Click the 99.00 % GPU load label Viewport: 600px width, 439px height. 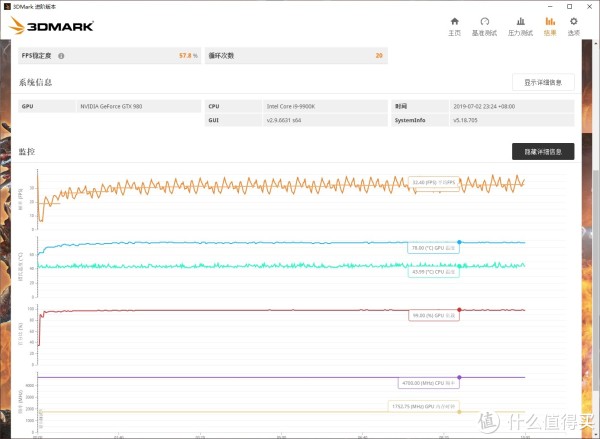pos(434,315)
